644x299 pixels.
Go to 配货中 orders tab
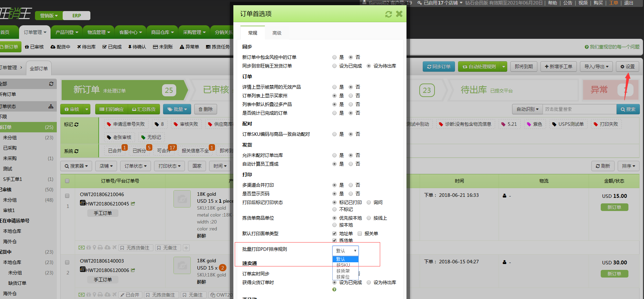coord(60,47)
